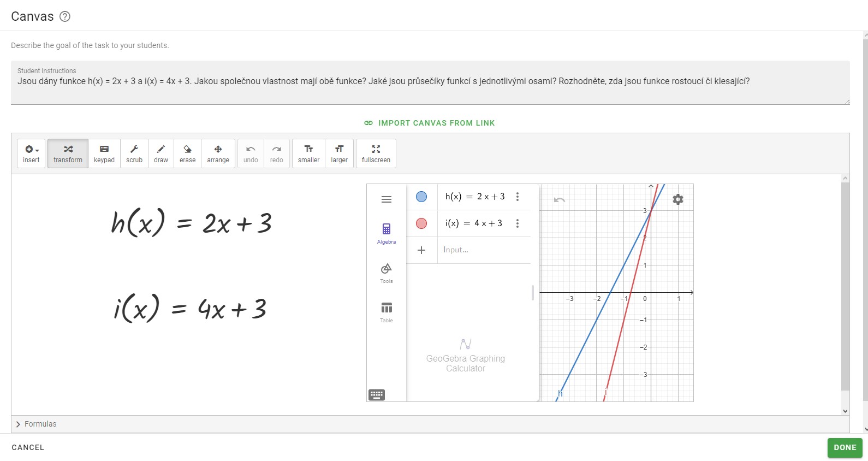Open more options for h(x) = 2x + 3
Image resolution: width=868 pixels, height=461 pixels.
(518, 197)
